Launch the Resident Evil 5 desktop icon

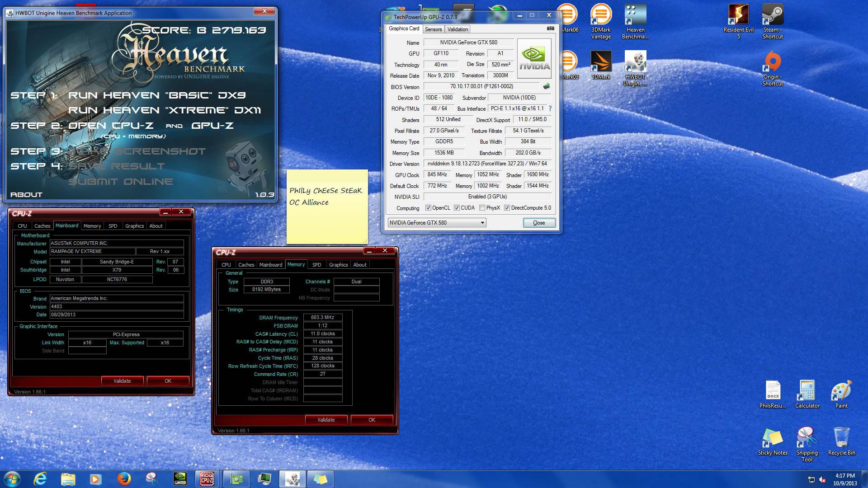739,22
